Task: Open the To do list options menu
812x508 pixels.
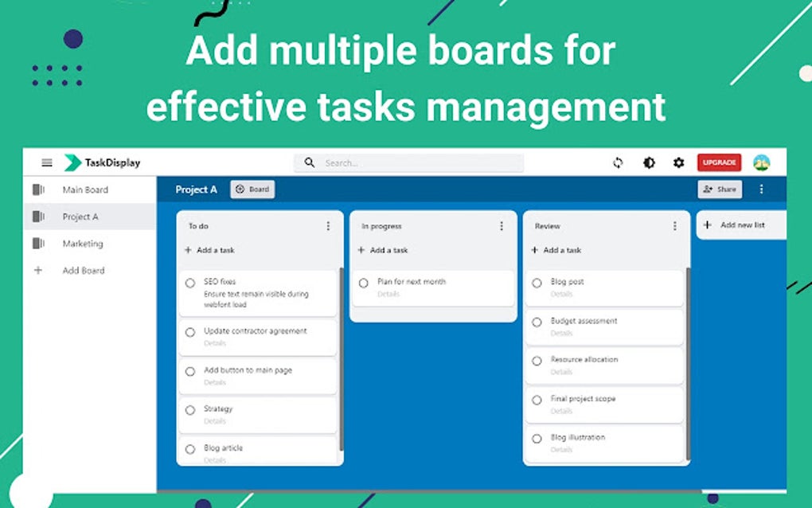Action: click(328, 226)
